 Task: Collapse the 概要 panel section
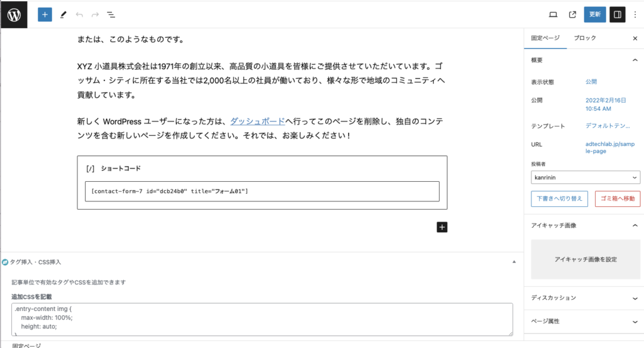click(635, 60)
